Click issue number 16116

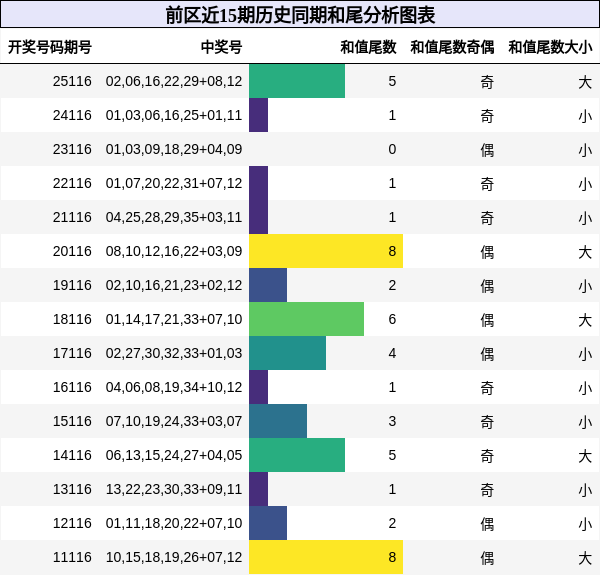72,387
